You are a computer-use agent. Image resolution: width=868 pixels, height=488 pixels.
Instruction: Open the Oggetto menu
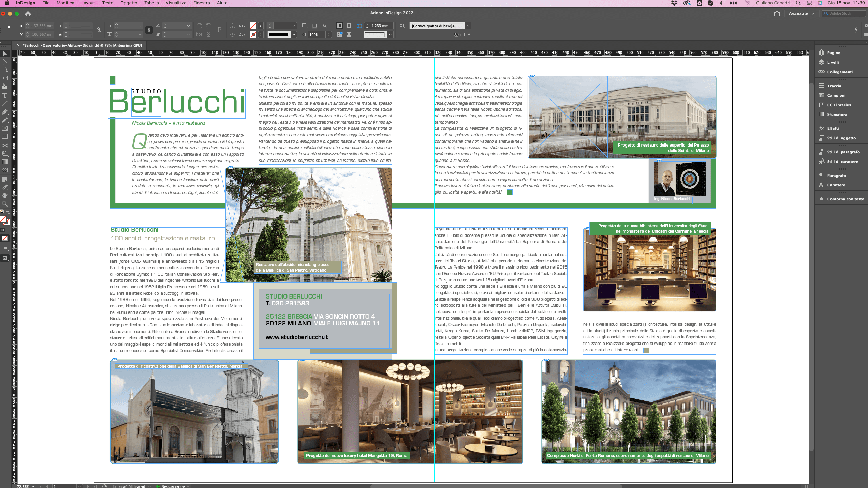click(129, 3)
